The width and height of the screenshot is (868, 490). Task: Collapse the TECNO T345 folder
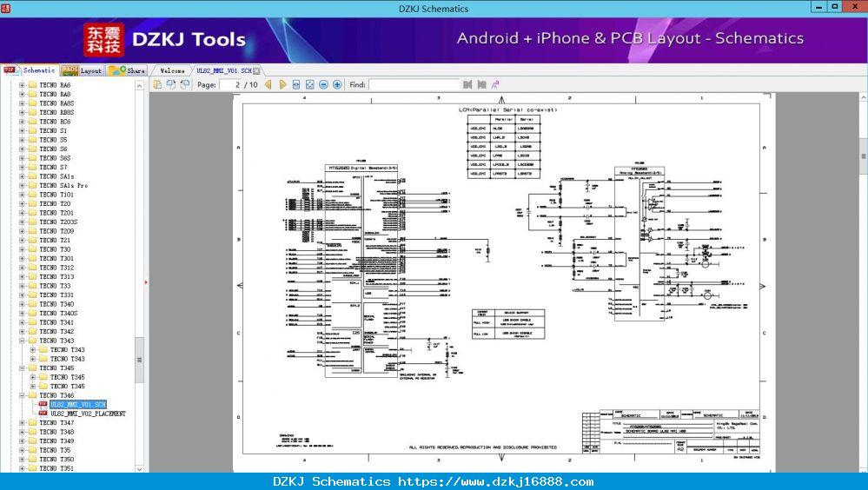[x=22, y=368]
